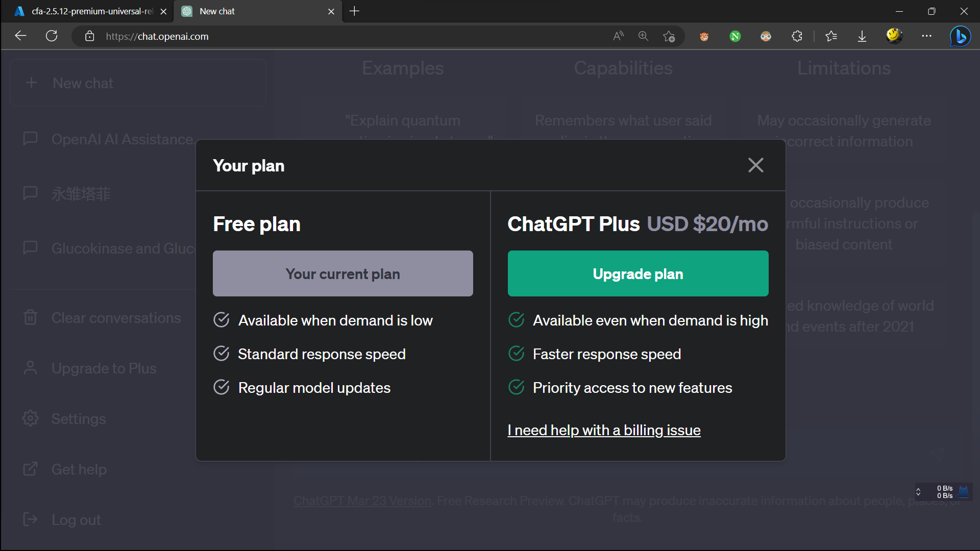Image resolution: width=980 pixels, height=551 pixels.
Task: Open the Bing sidebar icon
Action: point(960,36)
